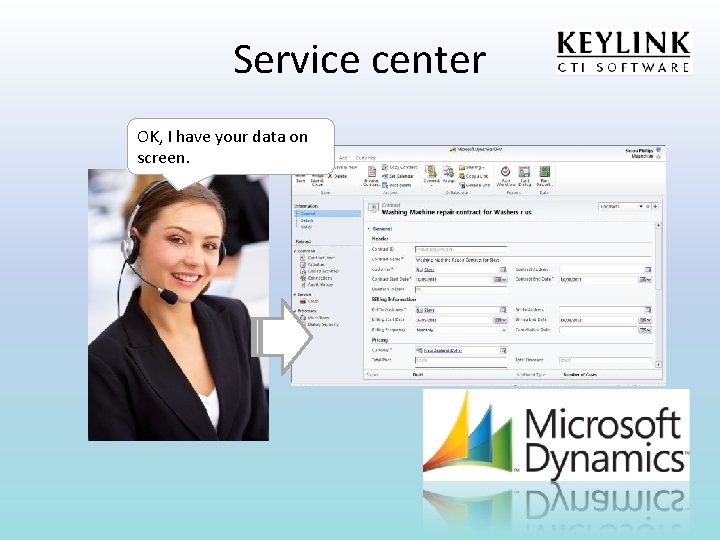Select General in the Information sidebar
Screen dimensions: 720x540
pos(327,214)
